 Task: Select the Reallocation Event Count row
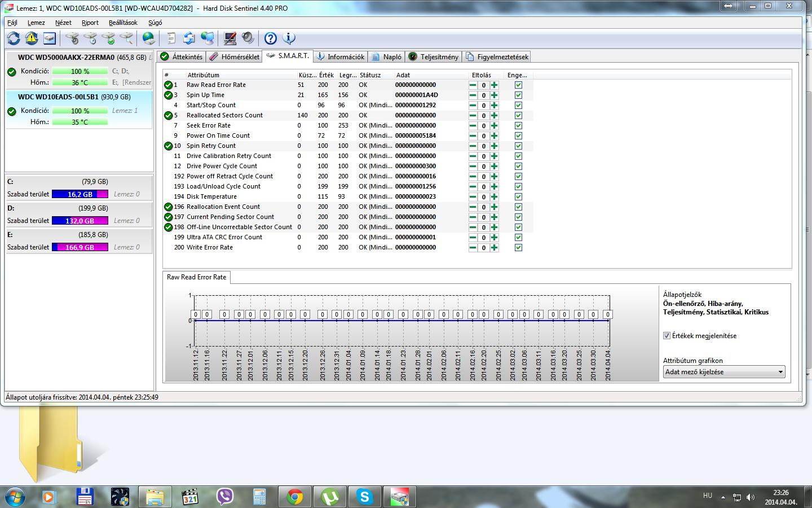(348, 207)
